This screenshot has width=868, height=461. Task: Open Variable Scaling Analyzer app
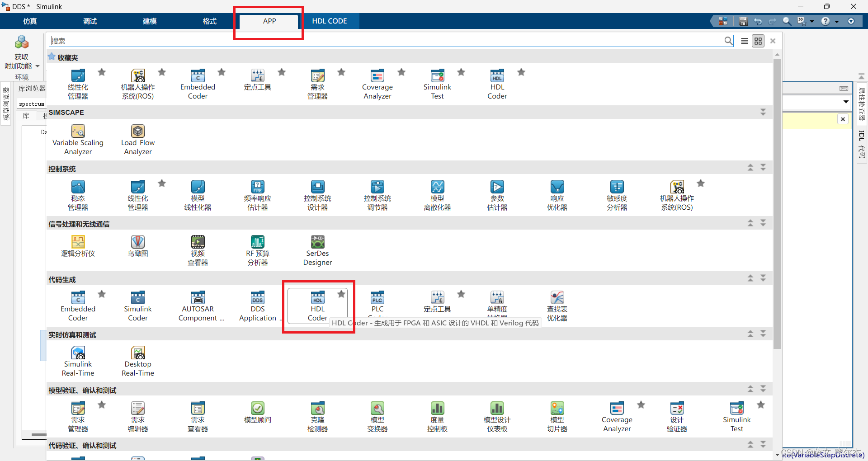(78, 140)
